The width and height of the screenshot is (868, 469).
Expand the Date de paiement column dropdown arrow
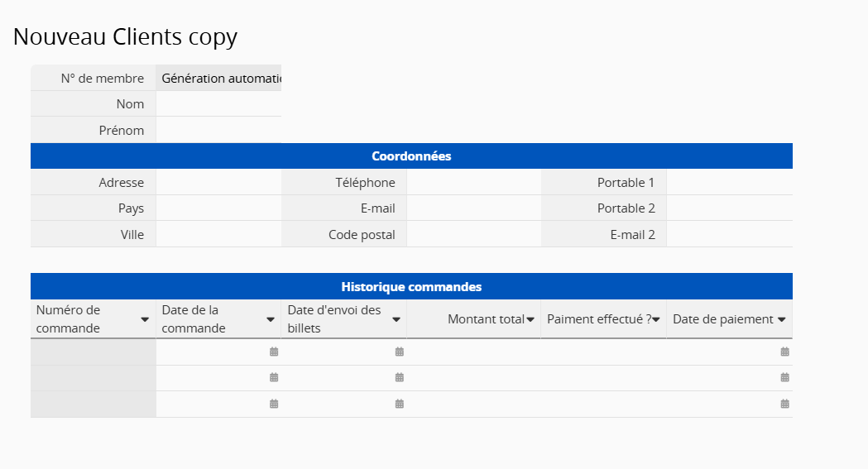point(781,319)
